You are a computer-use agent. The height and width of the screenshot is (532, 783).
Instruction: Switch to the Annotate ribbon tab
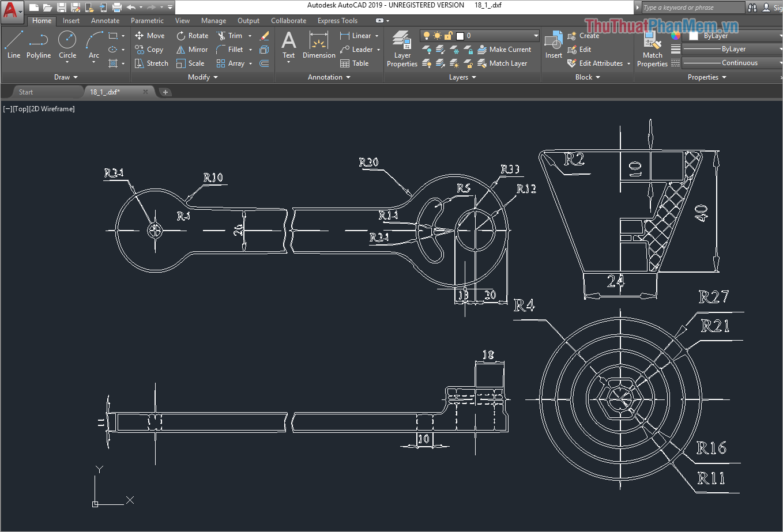tap(105, 20)
